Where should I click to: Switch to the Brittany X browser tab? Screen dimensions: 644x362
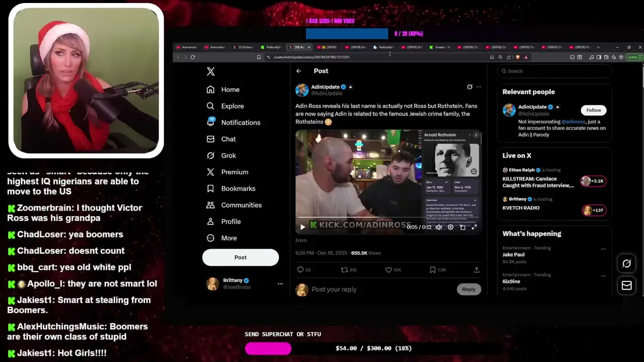point(244,47)
